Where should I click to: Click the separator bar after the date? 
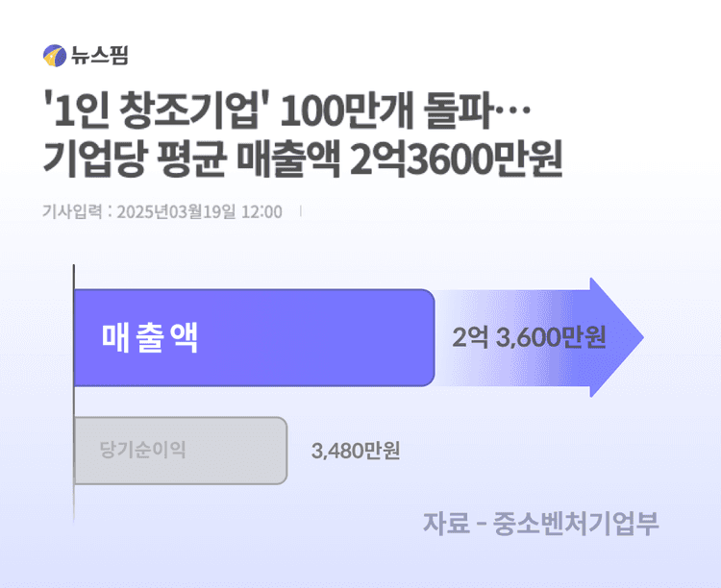(x=301, y=211)
